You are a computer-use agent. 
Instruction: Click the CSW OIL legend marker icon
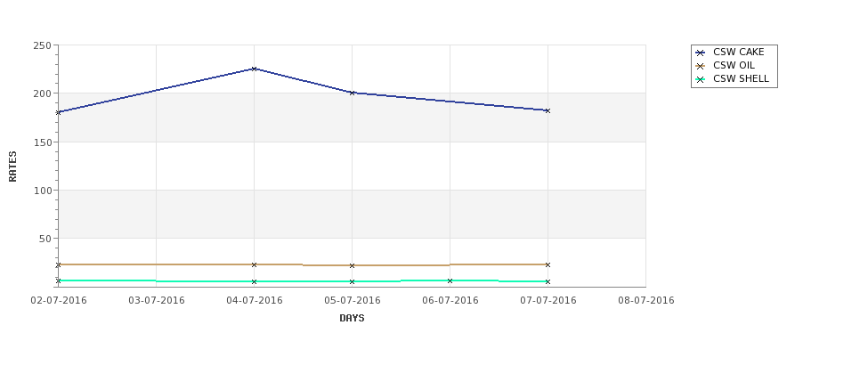click(x=700, y=66)
